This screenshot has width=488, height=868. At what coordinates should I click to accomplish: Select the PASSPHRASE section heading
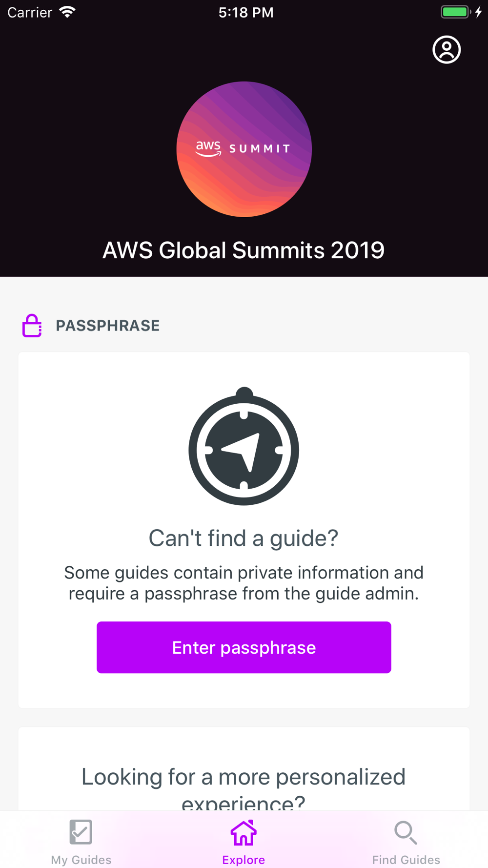[108, 326]
